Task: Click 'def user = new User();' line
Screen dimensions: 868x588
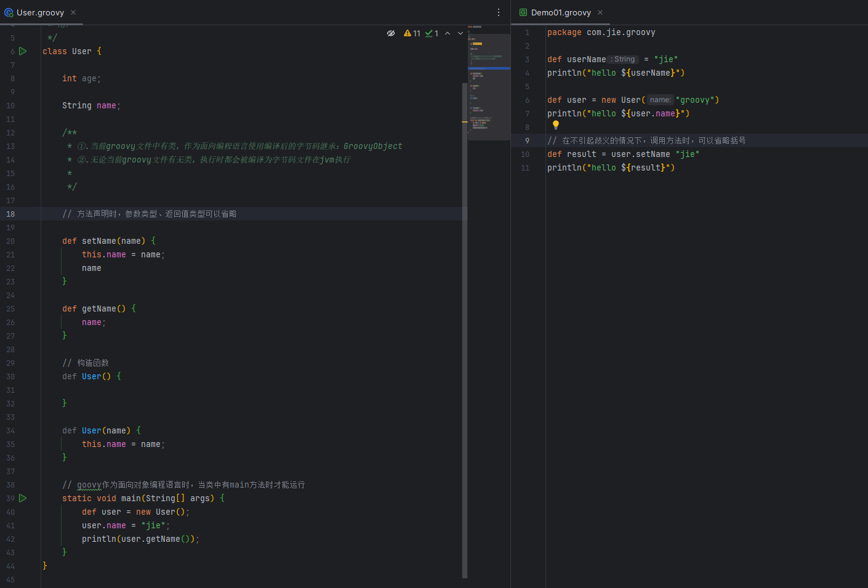Action: pos(135,512)
